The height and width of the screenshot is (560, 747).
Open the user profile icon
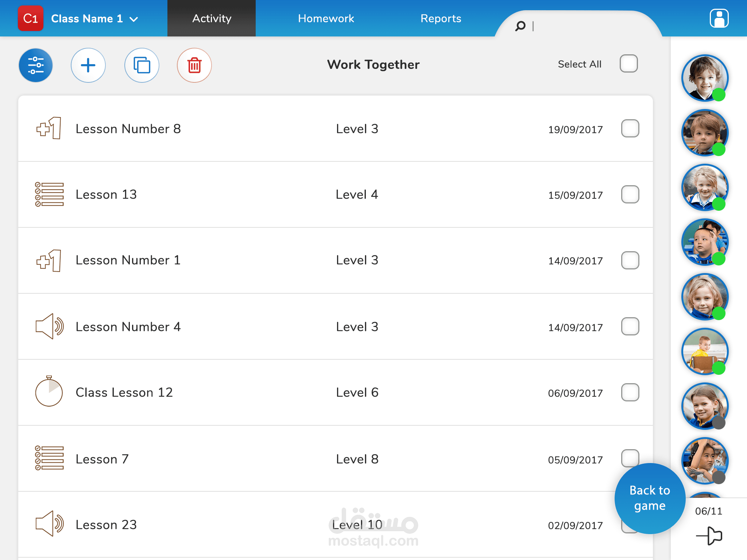click(719, 19)
